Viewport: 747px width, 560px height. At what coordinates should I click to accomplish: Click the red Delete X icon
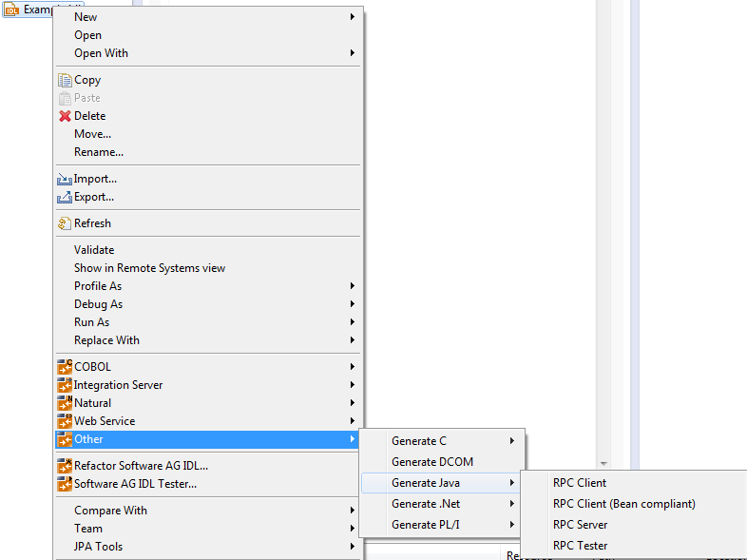pyautogui.click(x=65, y=116)
